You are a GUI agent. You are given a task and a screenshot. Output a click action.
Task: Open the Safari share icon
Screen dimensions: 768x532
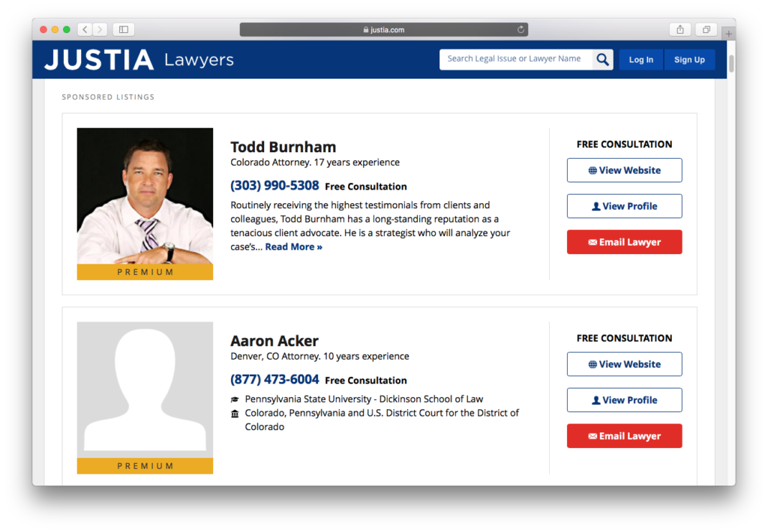point(679,30)
